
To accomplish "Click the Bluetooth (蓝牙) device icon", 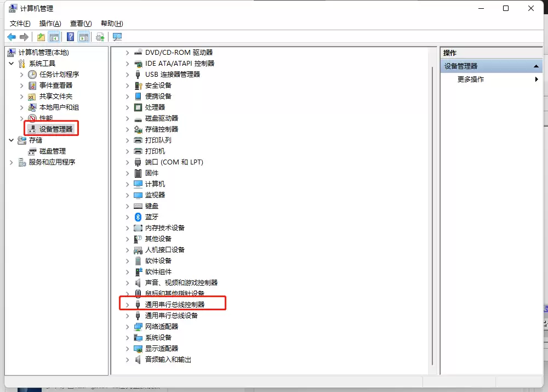I will coord(138,217).
